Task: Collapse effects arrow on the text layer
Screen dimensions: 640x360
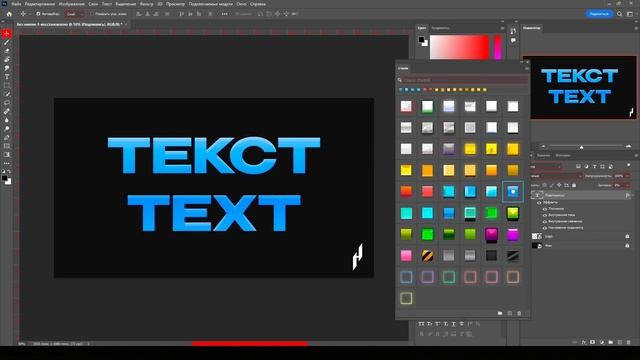Action: point(633,196)
